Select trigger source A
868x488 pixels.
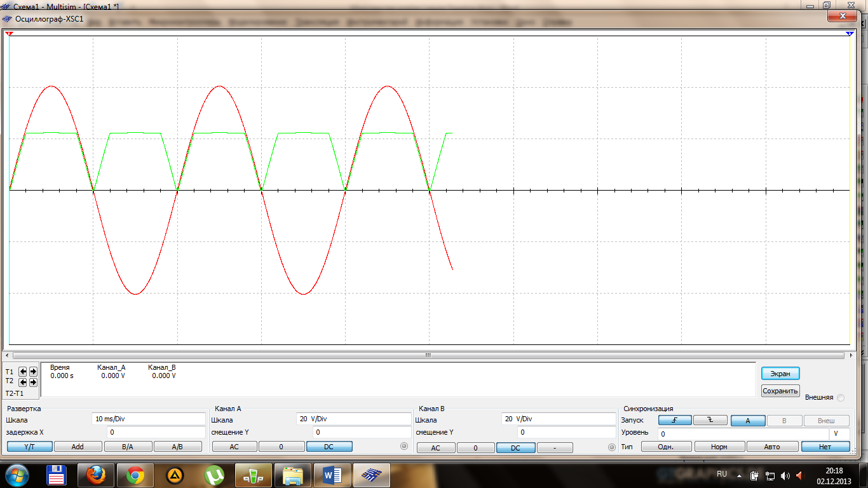click(x=748, y=420)
